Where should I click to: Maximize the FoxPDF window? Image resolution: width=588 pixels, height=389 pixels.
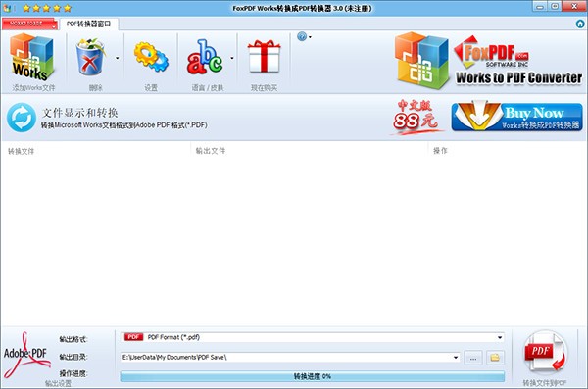[555, 7]
